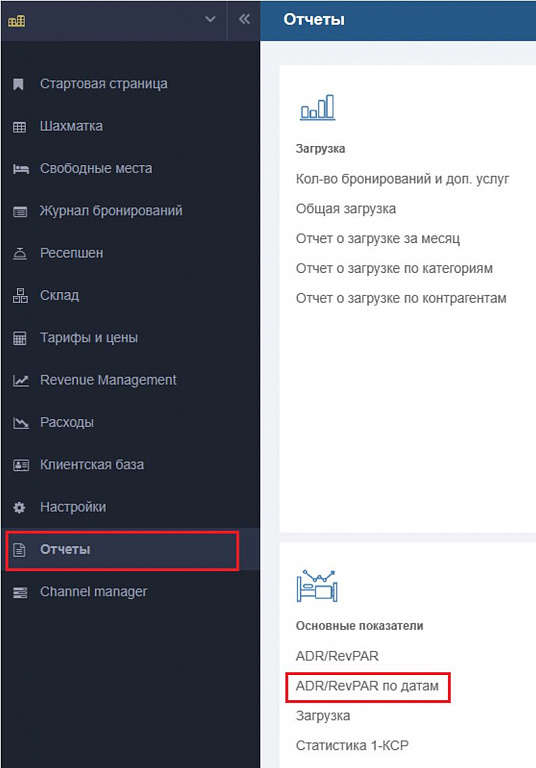Click the bookmark icon beside Стартовая страница

(x=19, y=84)
